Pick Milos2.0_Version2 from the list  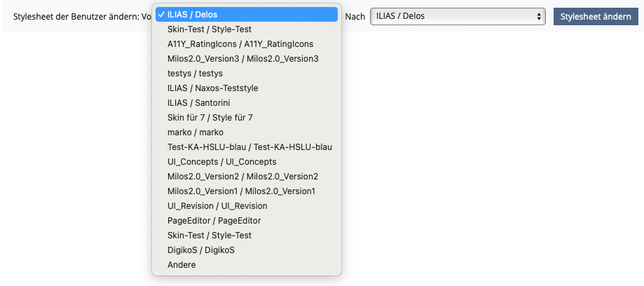pyautogui.click(x=242, y=177)
